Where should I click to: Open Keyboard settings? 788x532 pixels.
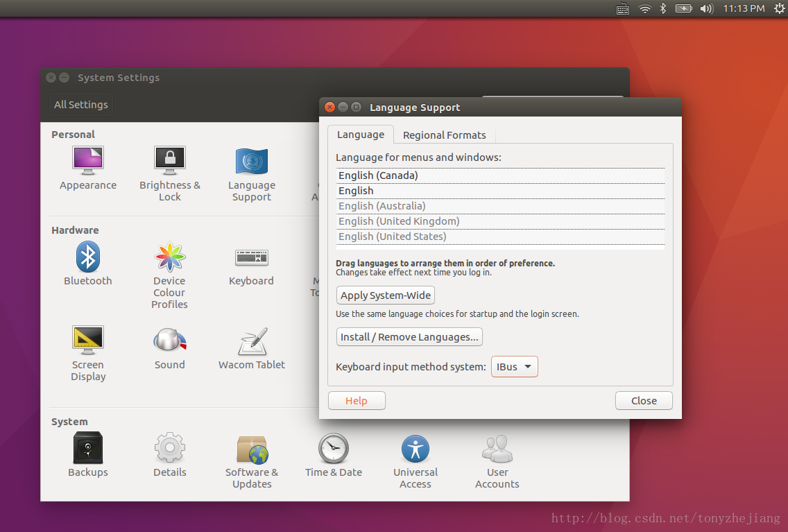[x=251, y=266]
